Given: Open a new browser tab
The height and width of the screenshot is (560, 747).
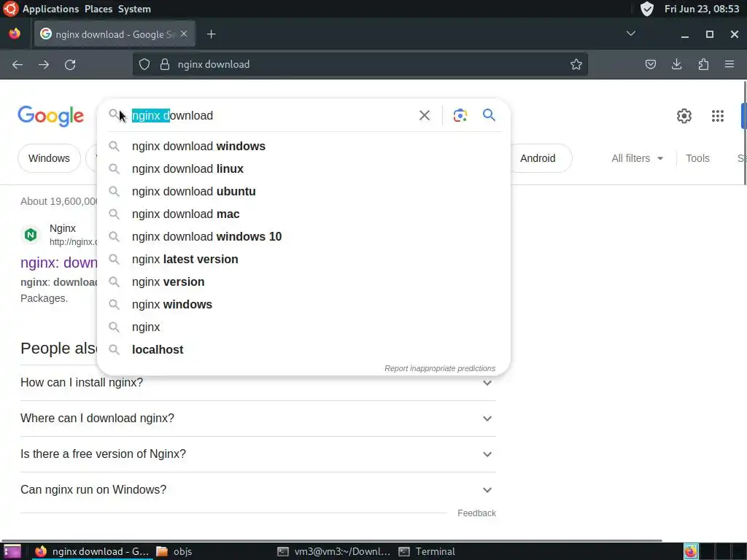Looking at the screenshot, I should pos(211,34).
